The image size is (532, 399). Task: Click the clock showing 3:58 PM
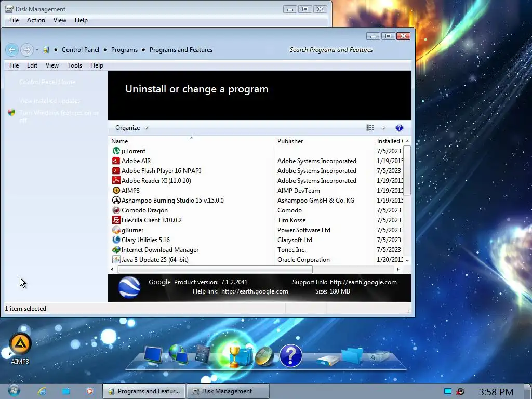pos(496,392)
